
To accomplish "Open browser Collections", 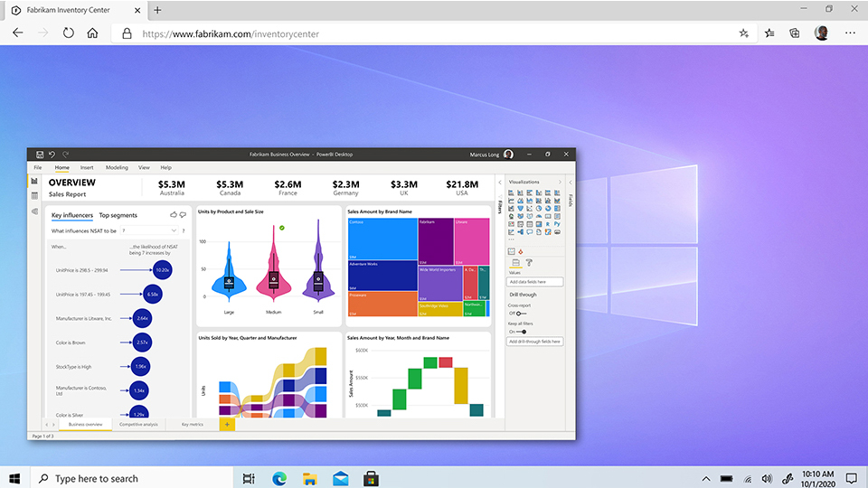I will coord(795,33).
